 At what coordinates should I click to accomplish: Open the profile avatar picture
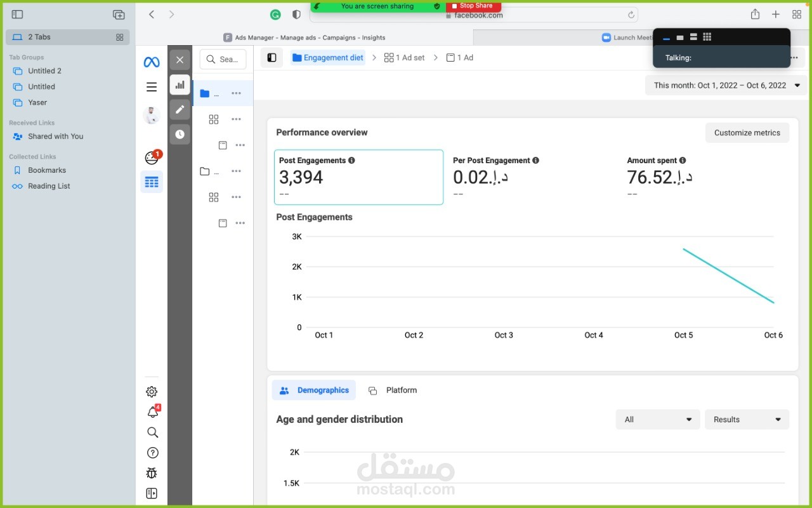click(152, 115)
